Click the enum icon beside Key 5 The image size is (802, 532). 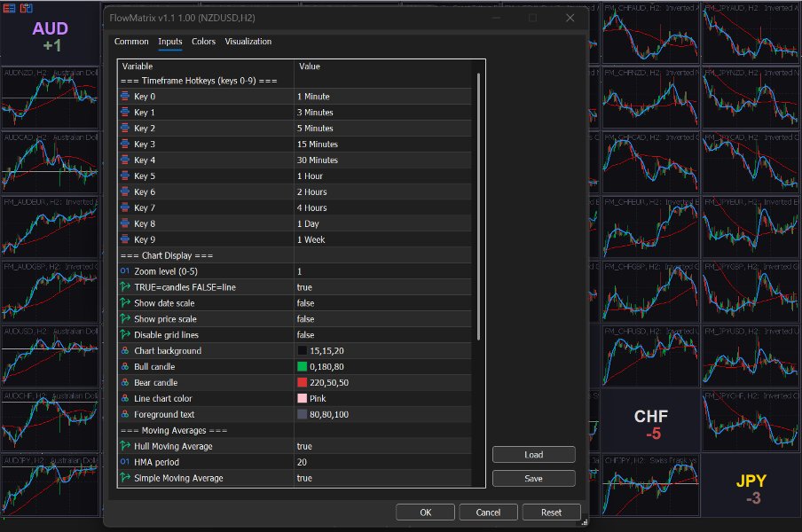(x=125, y=176)
